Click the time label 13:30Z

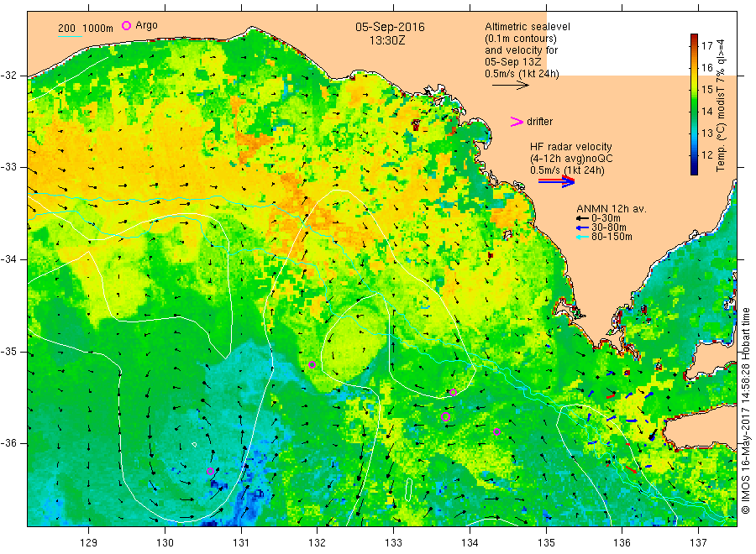387,41
